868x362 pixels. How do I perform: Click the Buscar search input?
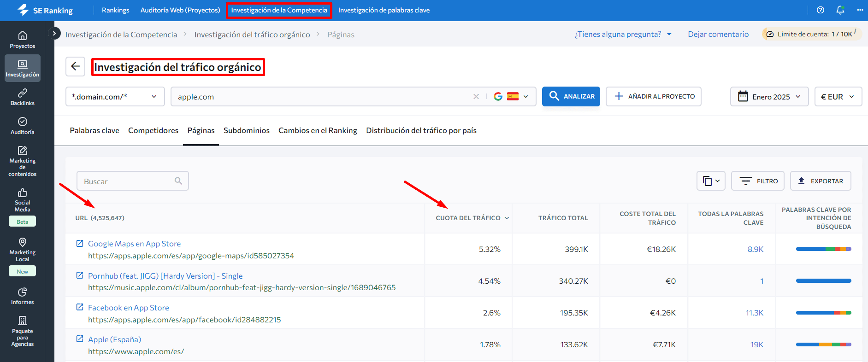133,181
